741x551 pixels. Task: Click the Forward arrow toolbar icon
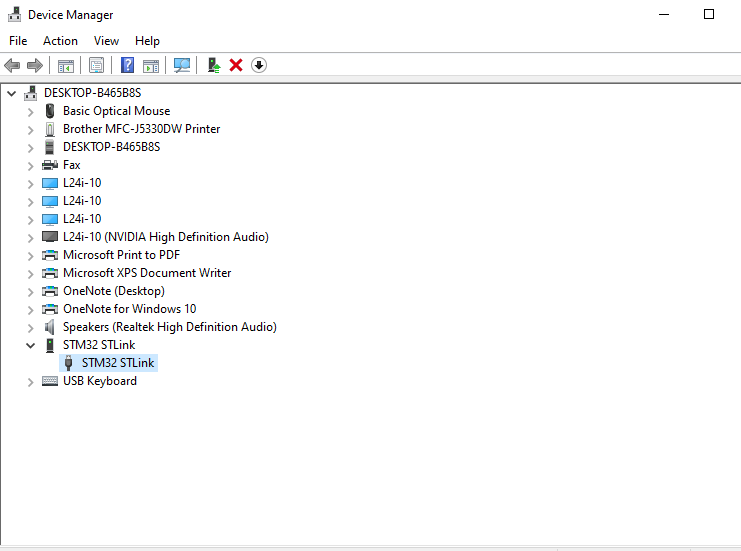click(34, 65)
